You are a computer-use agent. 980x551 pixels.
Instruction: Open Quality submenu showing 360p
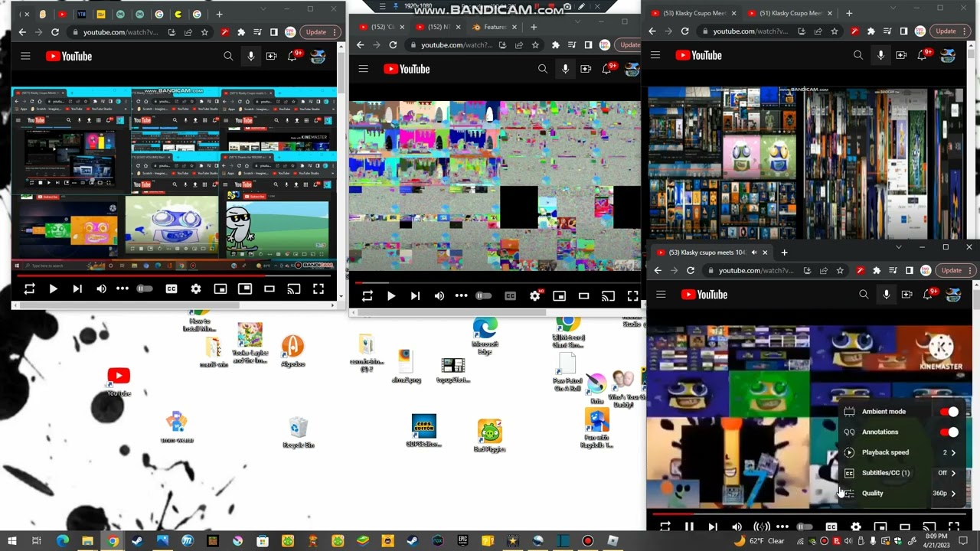coord(900,494)
